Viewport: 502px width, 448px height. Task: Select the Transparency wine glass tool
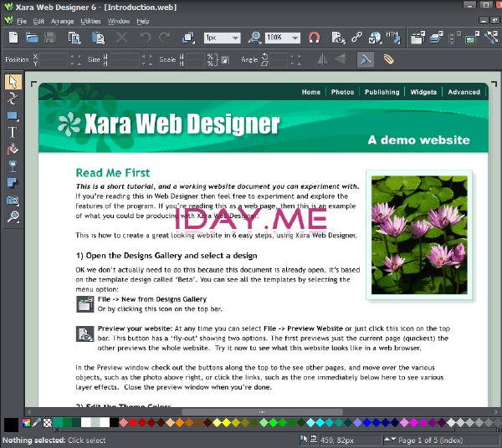click(13, 166)
